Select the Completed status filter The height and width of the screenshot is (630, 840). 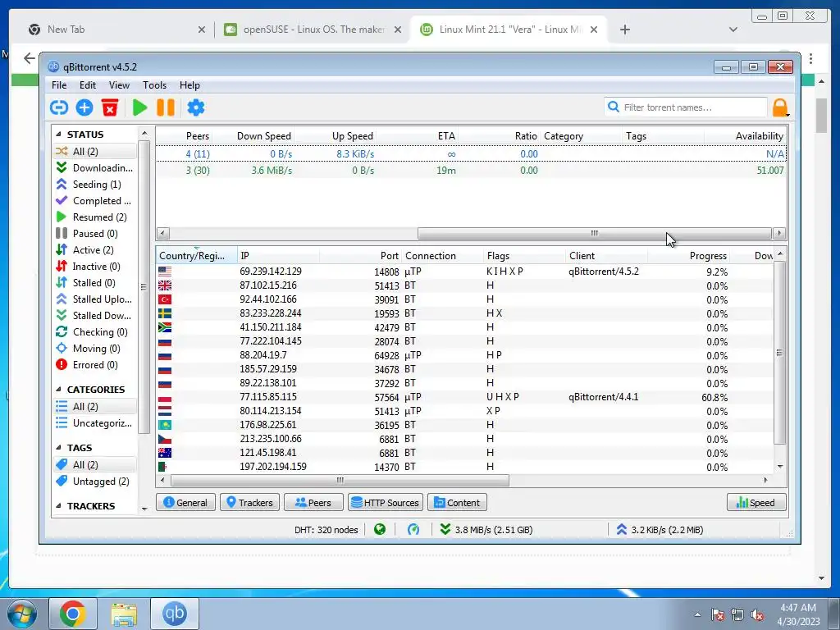95,201
